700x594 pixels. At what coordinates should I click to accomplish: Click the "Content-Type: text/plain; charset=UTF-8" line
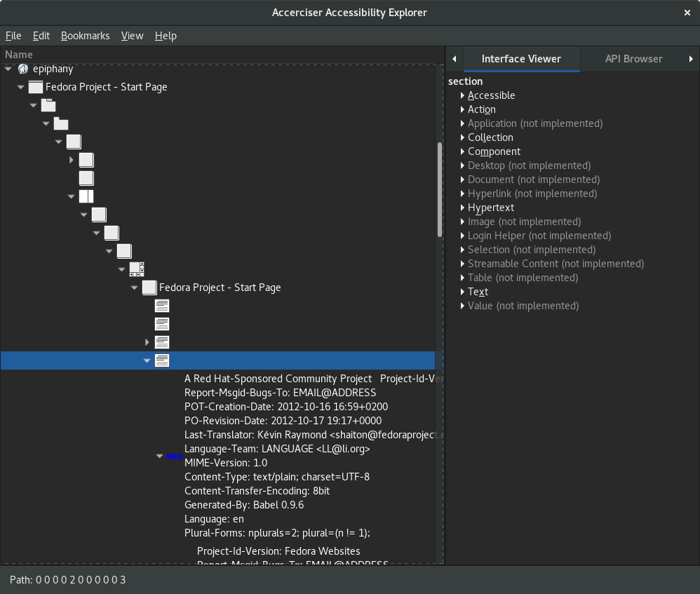pyautogui.click(x=277, y=477)
